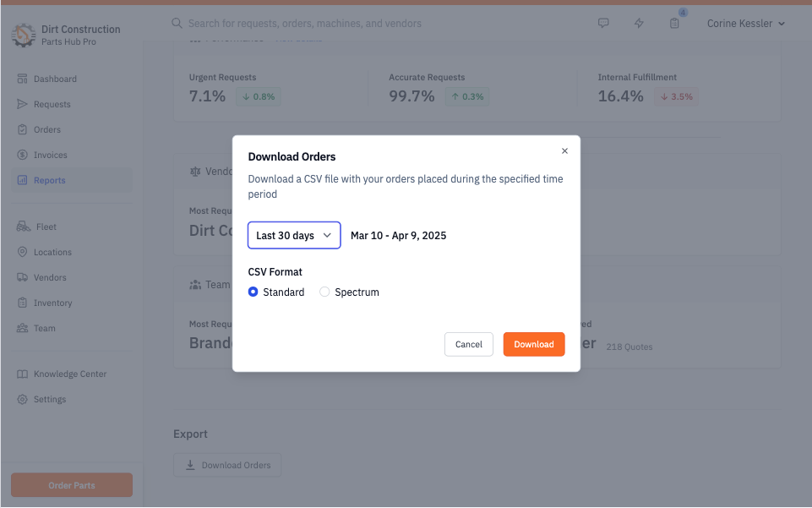Open the lightning bolt quick actions icon
Viewport: 812px width, 508px height.
tap(639, 24)
